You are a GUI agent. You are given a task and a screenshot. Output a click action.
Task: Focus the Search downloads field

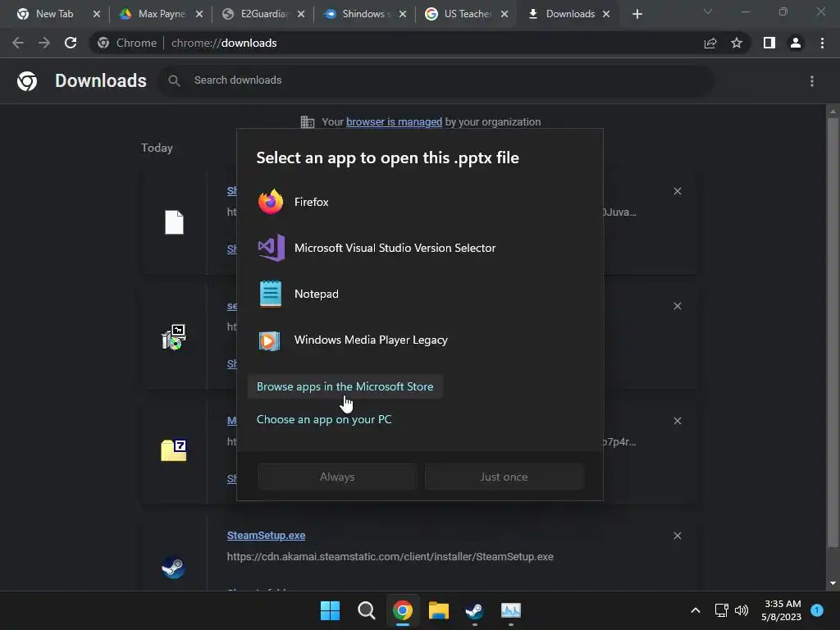[x=436, y=80]
